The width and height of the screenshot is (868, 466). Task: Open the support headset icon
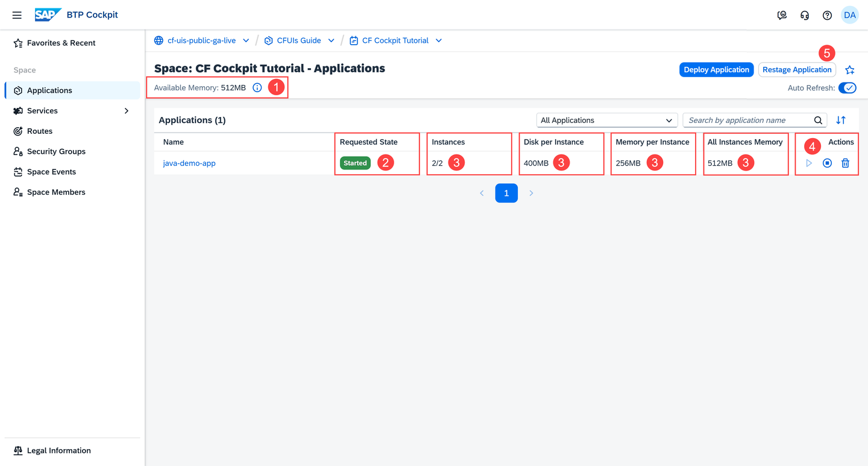[805, 15]
